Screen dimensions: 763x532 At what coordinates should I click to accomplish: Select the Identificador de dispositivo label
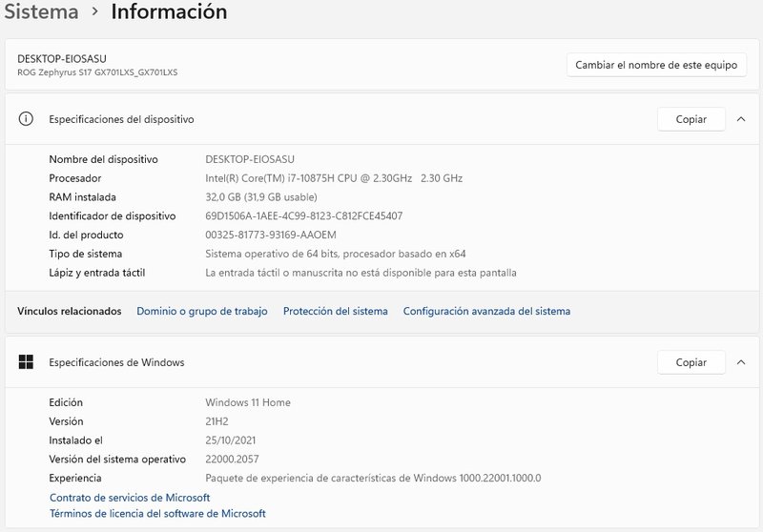(113, 215)
